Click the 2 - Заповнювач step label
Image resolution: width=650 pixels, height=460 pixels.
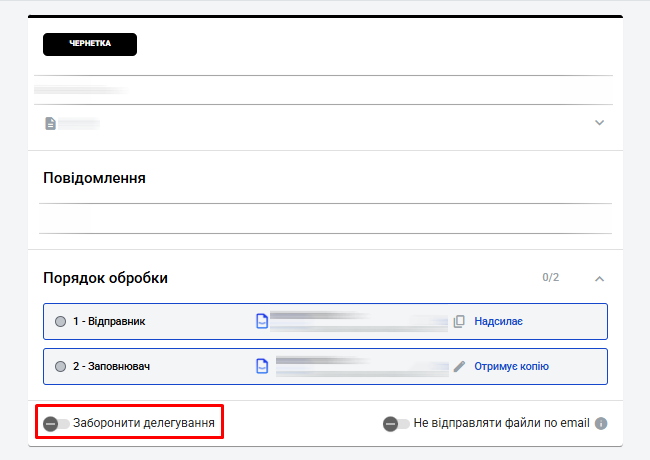pyautogui.click(x=110, y=366)
